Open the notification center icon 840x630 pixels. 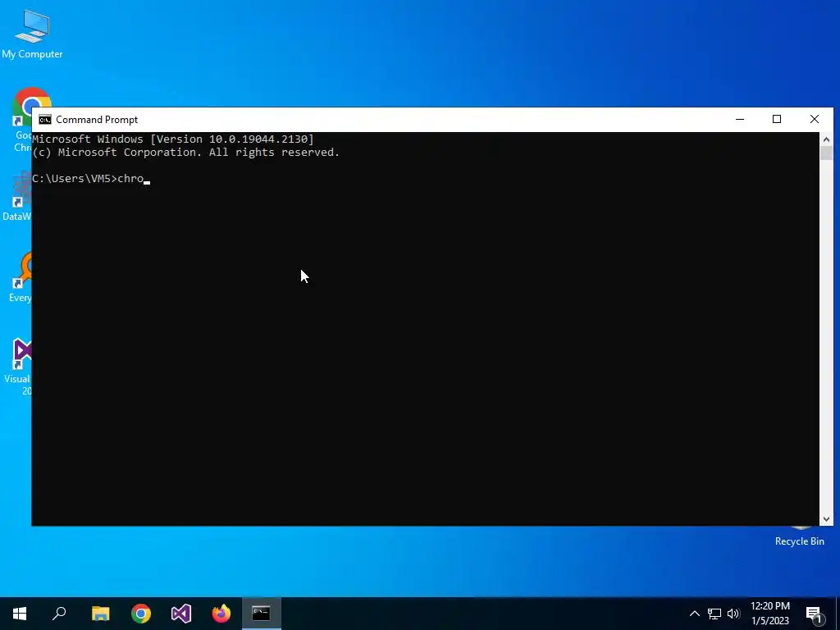[x=814, y=614]
